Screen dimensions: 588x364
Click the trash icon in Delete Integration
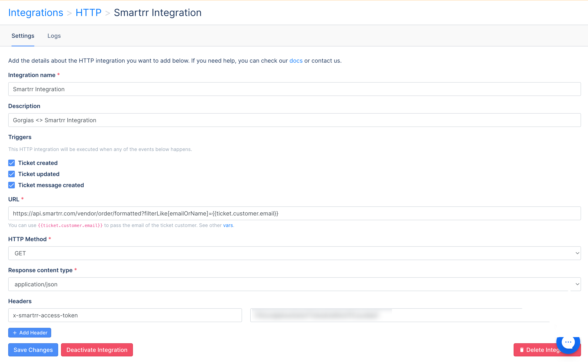522,350
